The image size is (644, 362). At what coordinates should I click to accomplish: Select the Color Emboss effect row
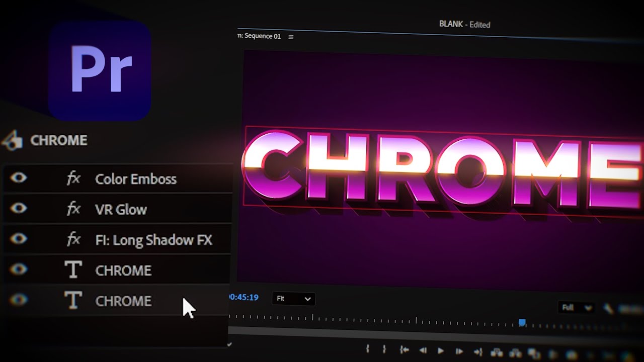tap(117, 178)
